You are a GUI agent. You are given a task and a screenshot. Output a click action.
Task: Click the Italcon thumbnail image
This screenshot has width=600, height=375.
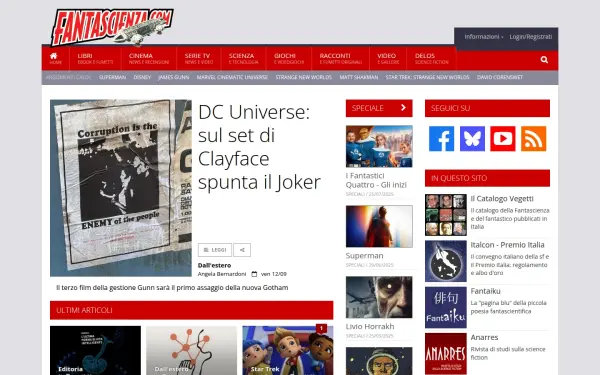(446, 261)
